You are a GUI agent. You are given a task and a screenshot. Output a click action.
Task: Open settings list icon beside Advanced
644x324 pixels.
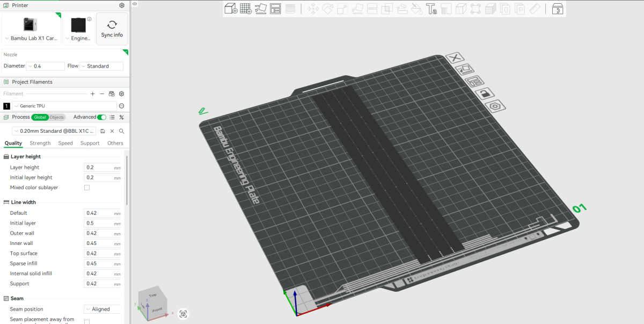112,117
